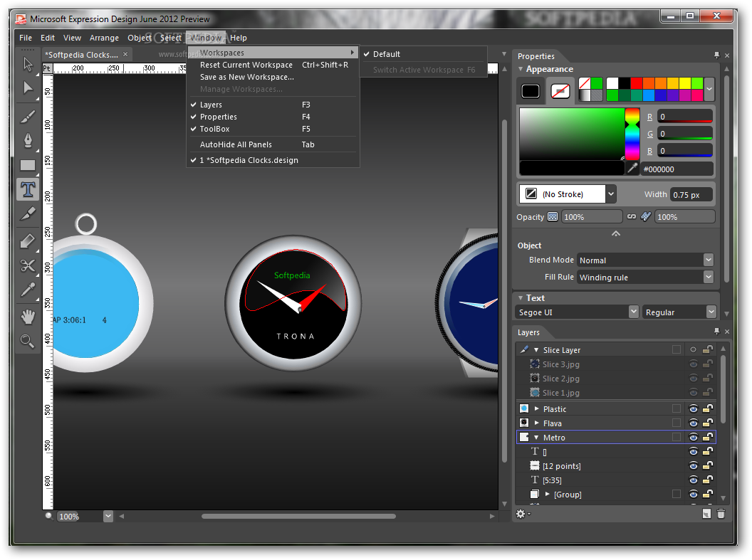Viewport: 752px width, 560px height.
Task: Open the Object menu
Action: pos(140,38)
